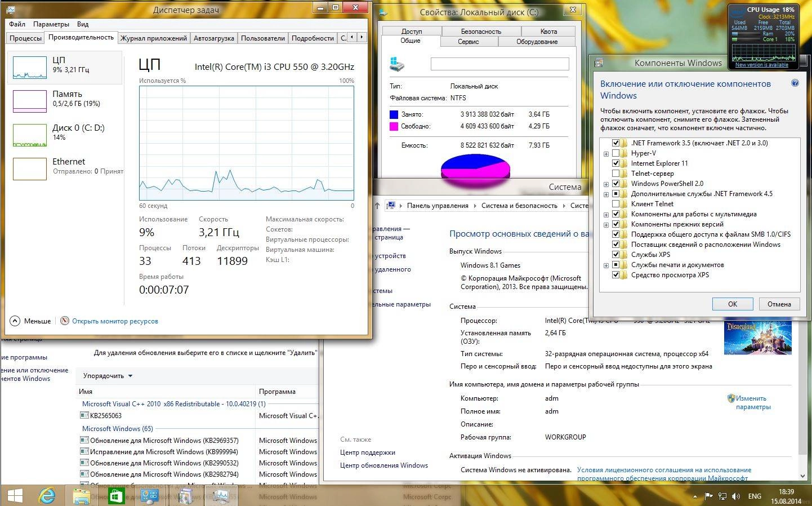Open the Вид menu in Task Manager

point(83,24)
